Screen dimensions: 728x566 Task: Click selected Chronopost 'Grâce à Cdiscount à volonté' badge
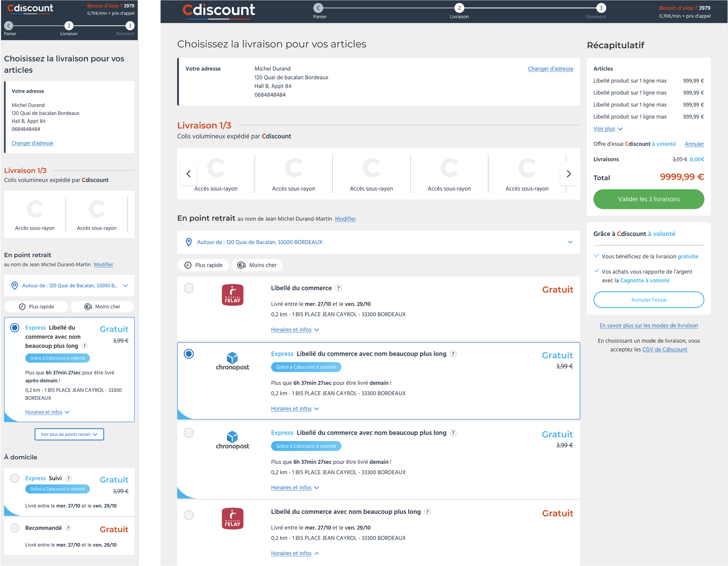tap(306, 368)
